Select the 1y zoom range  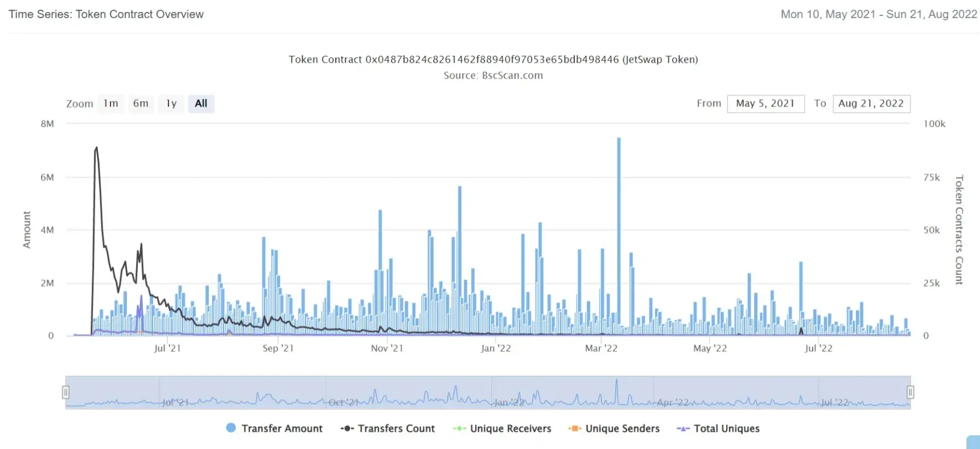tap(171, 104)
